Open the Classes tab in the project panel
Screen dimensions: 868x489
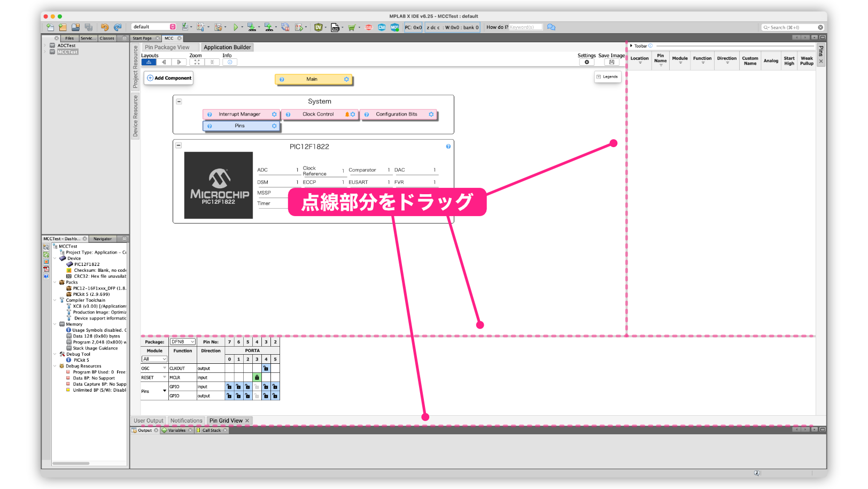tap(107, 39)
